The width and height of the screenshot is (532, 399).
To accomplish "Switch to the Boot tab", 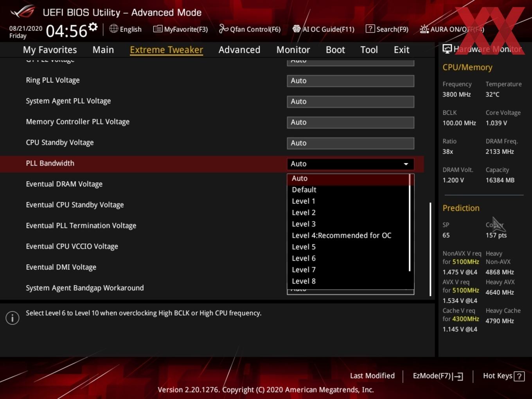I will click(335, 50).
